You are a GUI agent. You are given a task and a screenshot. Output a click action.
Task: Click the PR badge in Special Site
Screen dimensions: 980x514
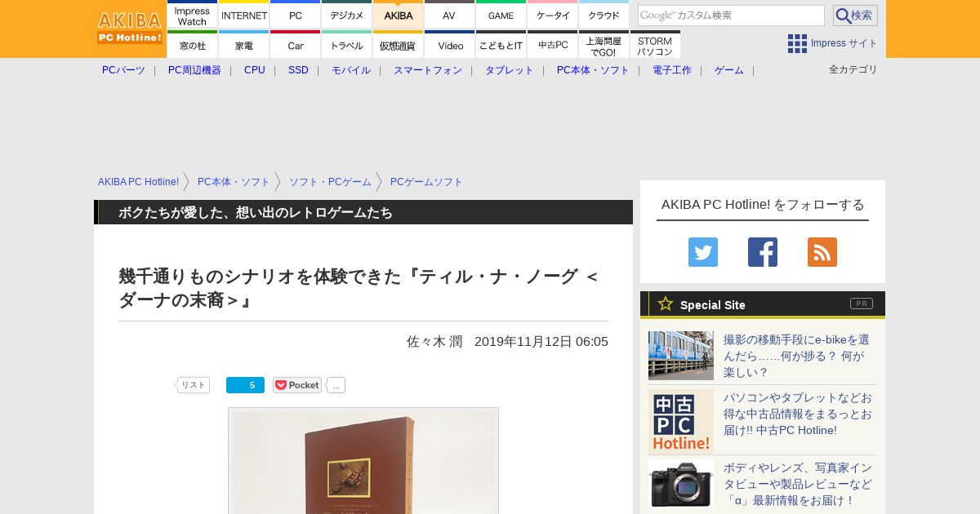[x=862, y=304]
